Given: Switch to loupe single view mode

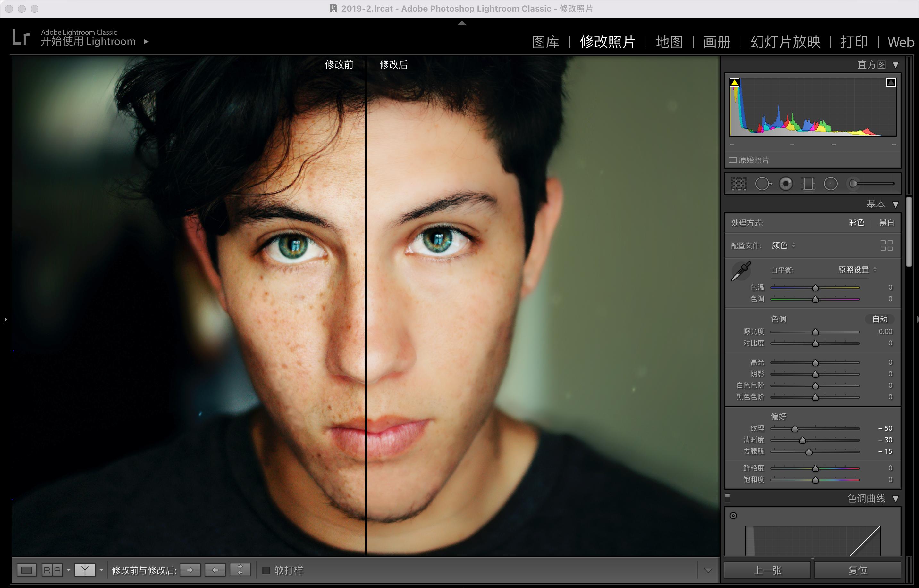Looking at the screenshot, I should [x=26, y=570].
